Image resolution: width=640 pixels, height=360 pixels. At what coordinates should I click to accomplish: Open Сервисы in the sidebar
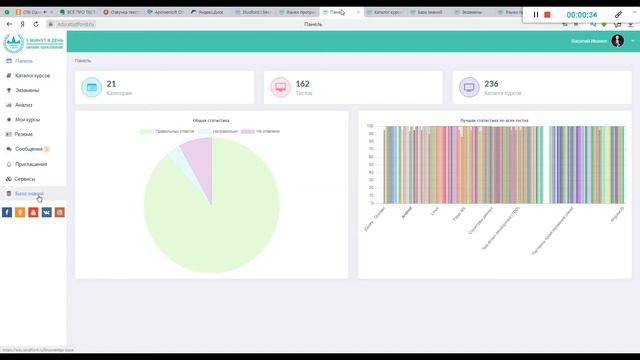click(24, 179)
